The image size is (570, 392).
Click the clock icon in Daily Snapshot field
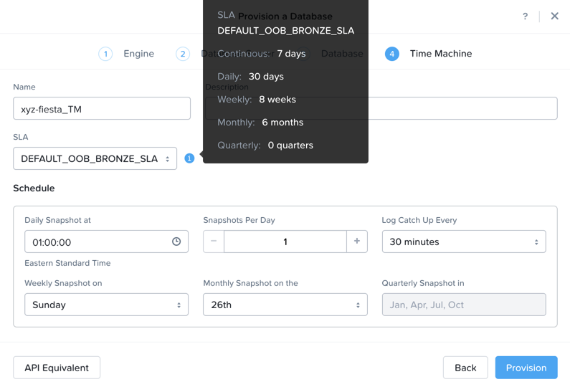[x=176, y=242]
